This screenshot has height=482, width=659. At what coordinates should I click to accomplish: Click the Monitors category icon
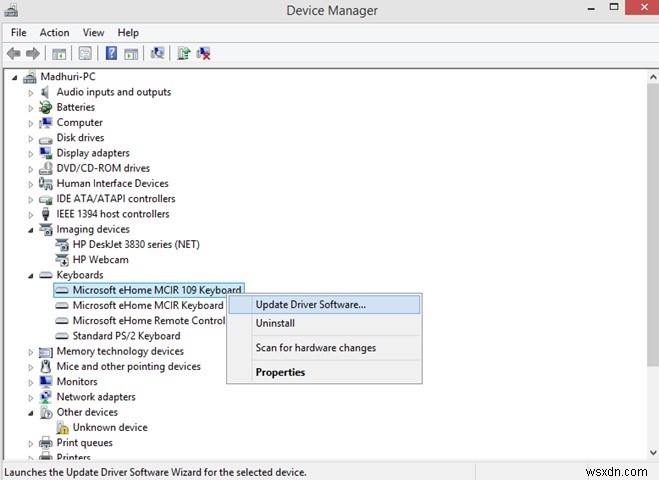45,382
